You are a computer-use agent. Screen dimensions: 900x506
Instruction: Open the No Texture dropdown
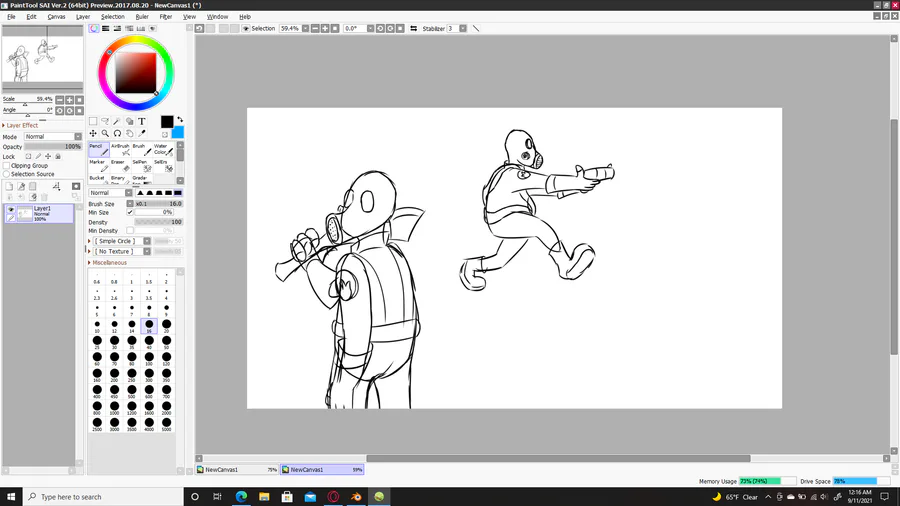pos(122,251)
